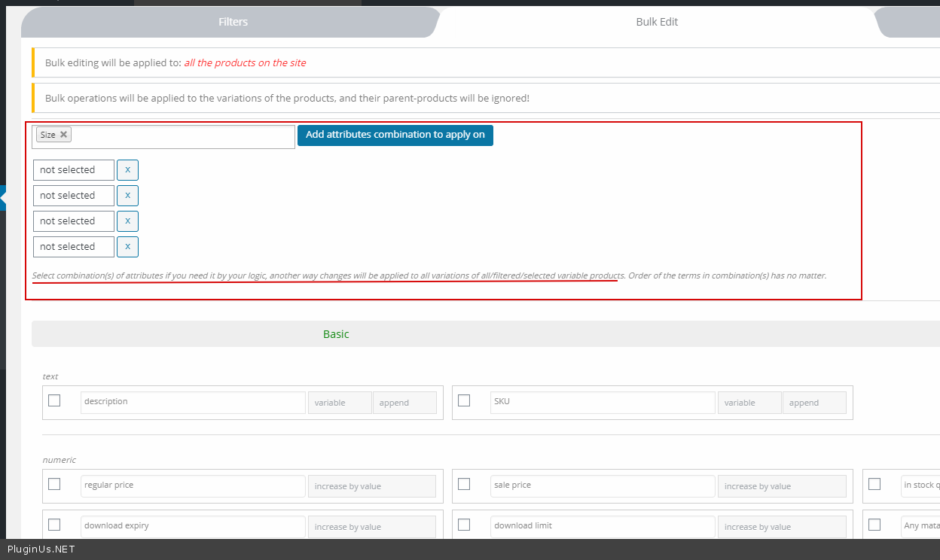Click the sale price input field
Image resolution: width=940 pixels, height=560 pixels.
pos(602,485)
